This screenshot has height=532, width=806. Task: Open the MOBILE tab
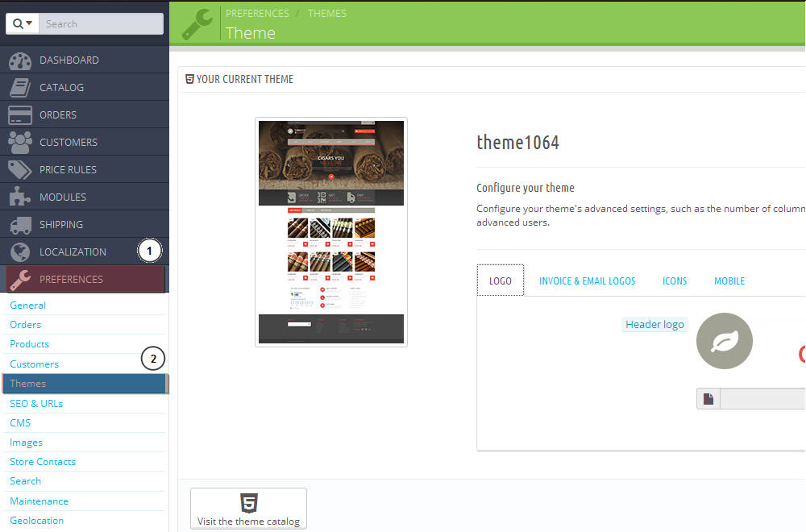[x=729, y=281]
